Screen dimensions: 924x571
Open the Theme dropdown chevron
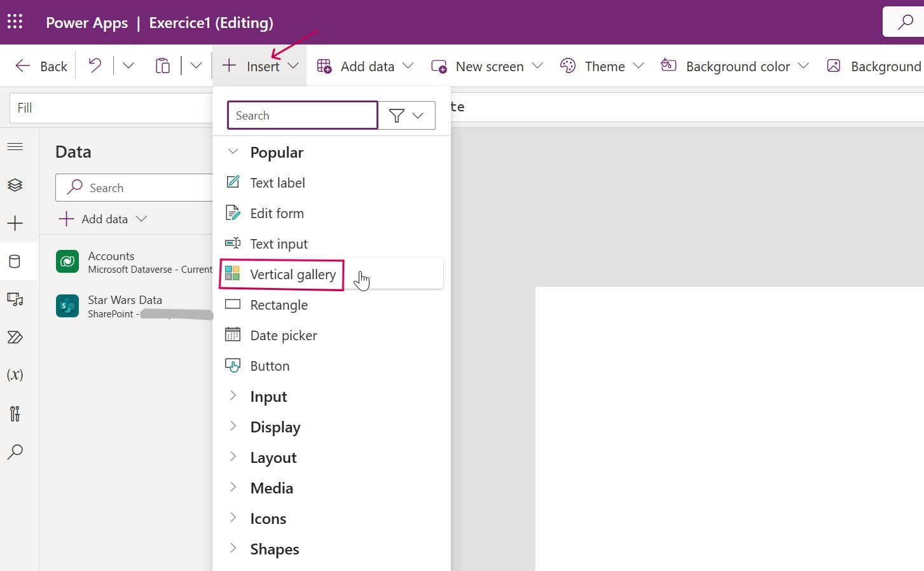click(639, 66)
